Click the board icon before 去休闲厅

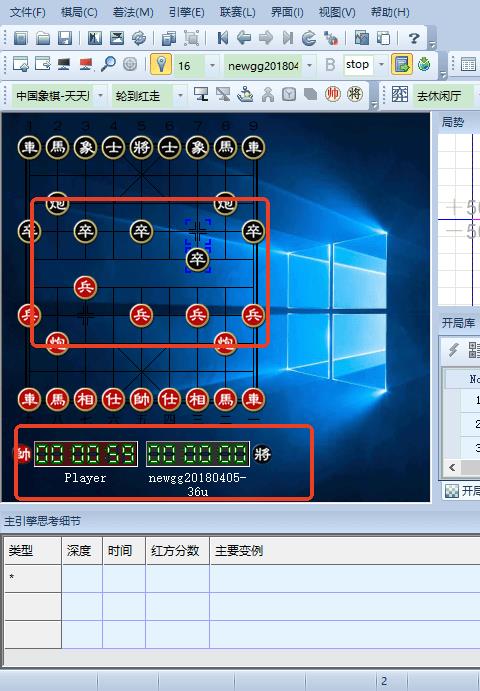coord(399,94)
